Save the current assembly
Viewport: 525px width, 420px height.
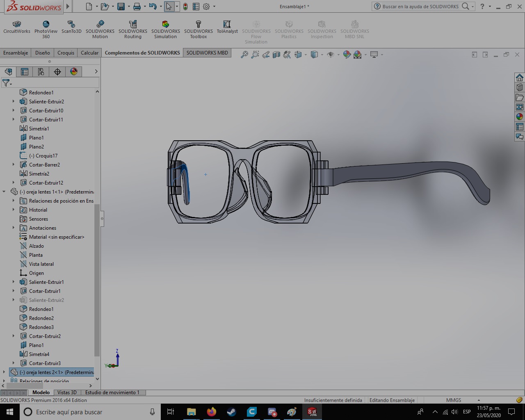coord(121,7)
